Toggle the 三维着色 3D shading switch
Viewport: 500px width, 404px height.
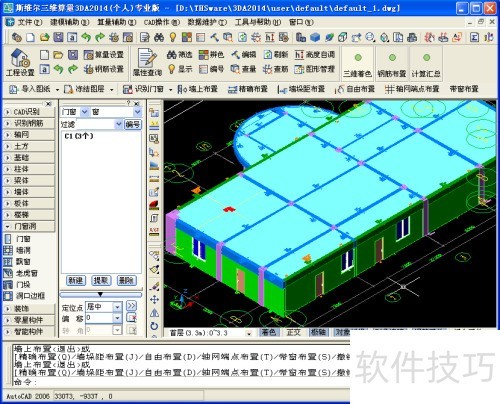pos(358,64)
